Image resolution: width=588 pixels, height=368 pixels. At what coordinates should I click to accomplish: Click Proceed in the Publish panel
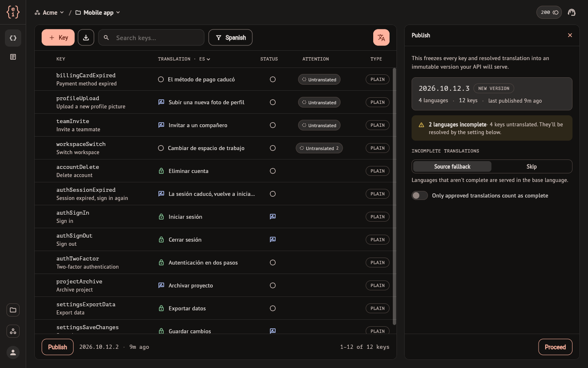tap(555, 347)
